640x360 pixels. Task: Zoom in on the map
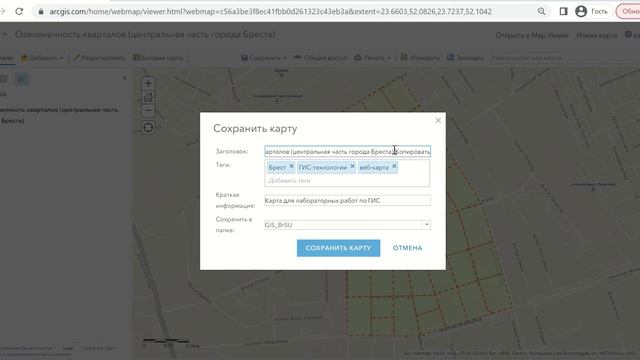148,83
